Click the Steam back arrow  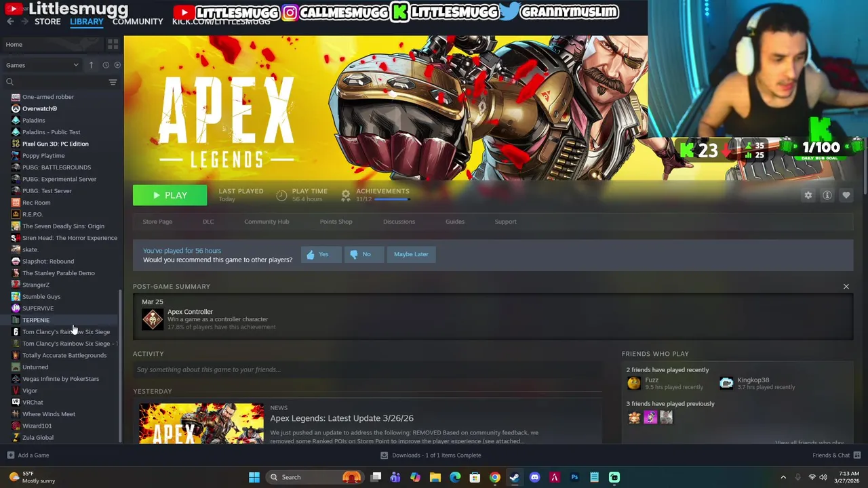[10, 22]
